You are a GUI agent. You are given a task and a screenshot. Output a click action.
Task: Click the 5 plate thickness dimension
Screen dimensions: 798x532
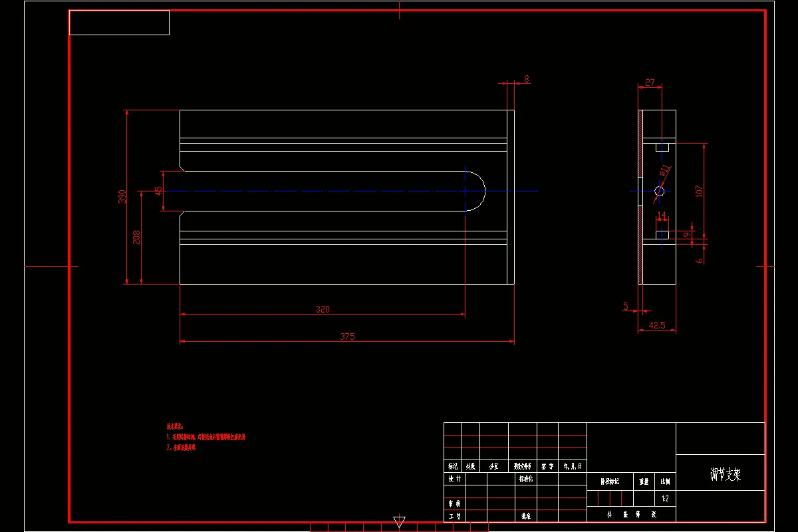(x=625, y=307)
